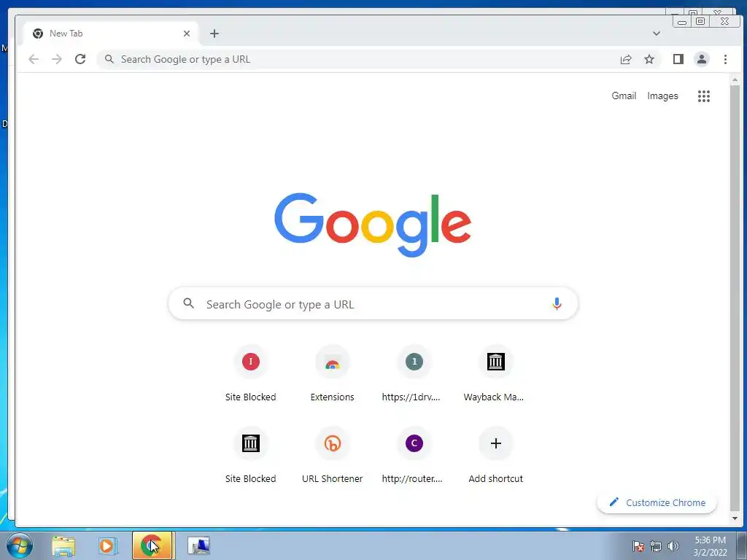
Task: Open the Windows Start menu
Action: pos(20,545)
